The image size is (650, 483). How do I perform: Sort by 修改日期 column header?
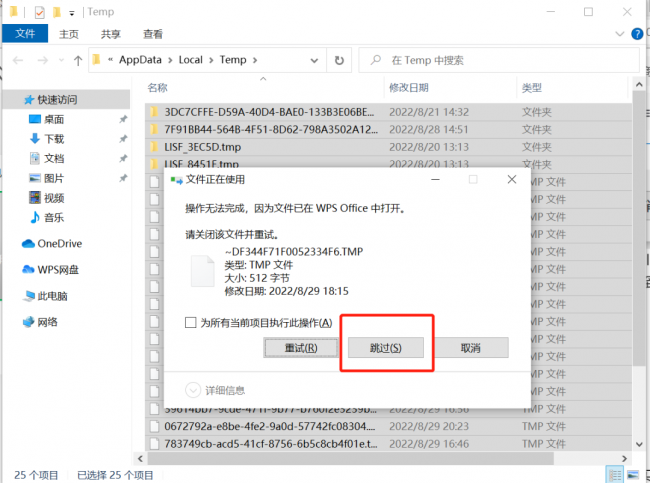(x=409, y=87)
